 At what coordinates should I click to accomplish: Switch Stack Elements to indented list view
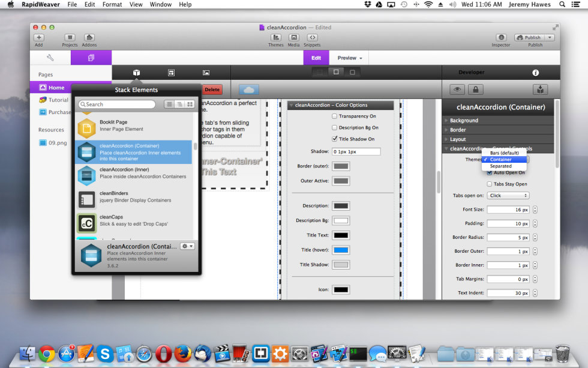179,104
